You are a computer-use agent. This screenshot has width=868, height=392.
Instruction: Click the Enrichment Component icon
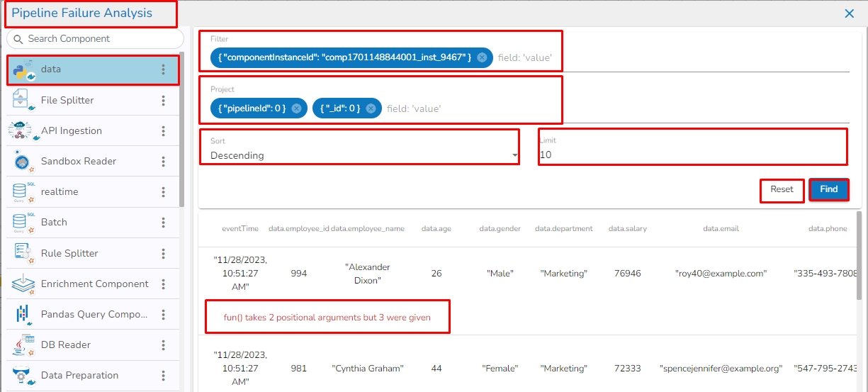[x=23, y=284]
